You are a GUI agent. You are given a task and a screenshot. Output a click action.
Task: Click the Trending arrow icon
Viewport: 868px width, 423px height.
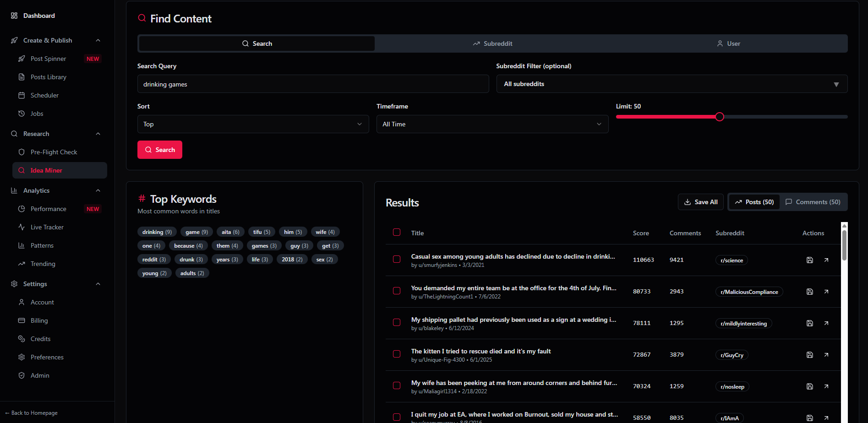tap(22, 264)
